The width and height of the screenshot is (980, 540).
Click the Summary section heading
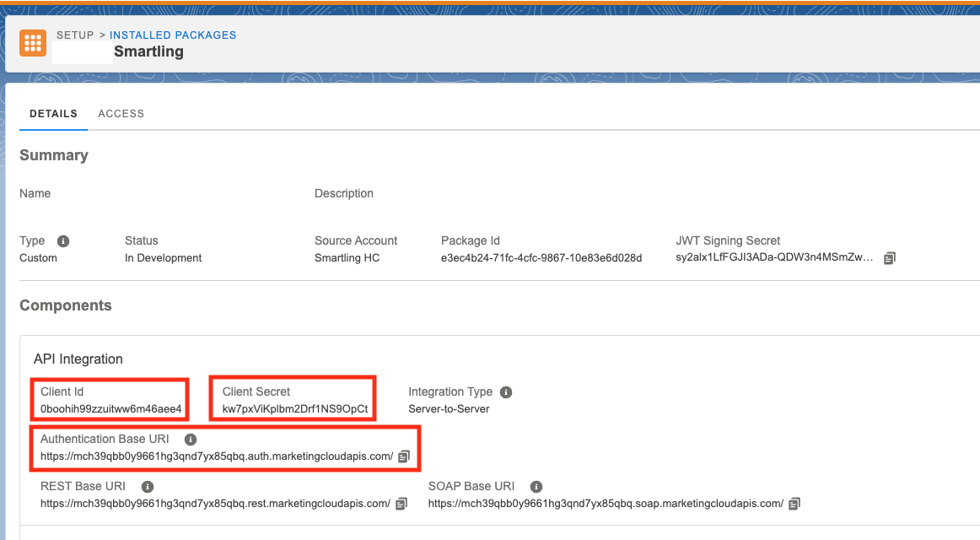click(54, 155)
